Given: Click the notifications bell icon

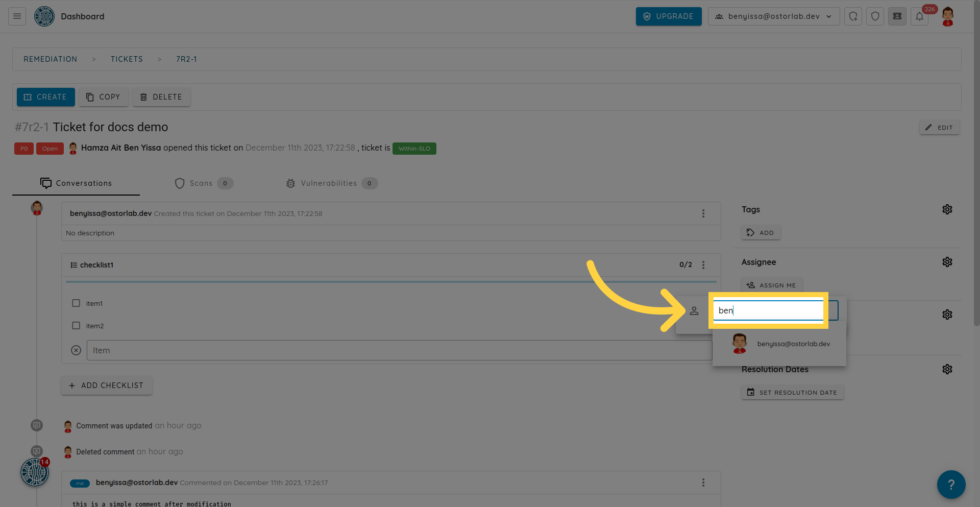Looking at the screenshot, I should point(919,16).
